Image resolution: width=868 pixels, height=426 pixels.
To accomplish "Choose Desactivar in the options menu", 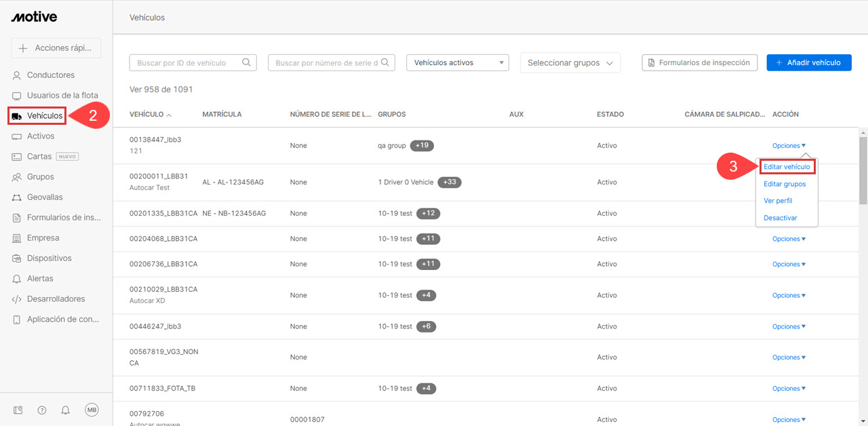I will point(781,218).
